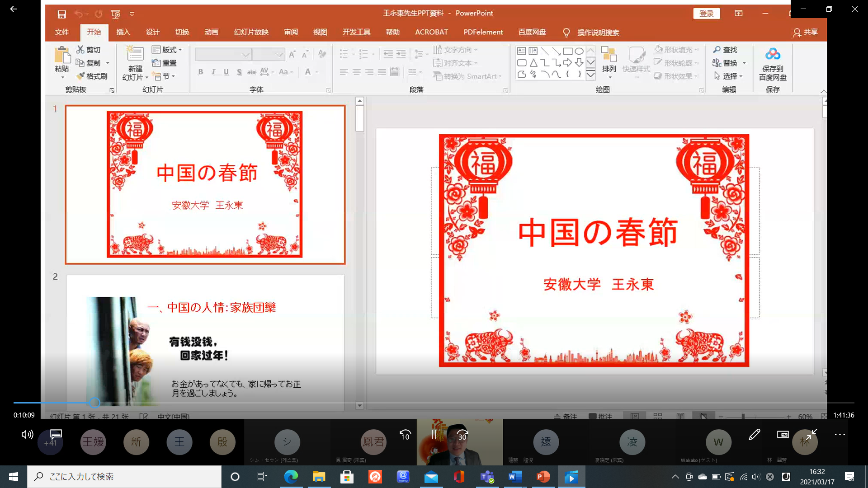Open the ACROBAT ribbon tab
The height and width of the screenshot is (488, 868).
pyautogui.click(x=431, y=32)
